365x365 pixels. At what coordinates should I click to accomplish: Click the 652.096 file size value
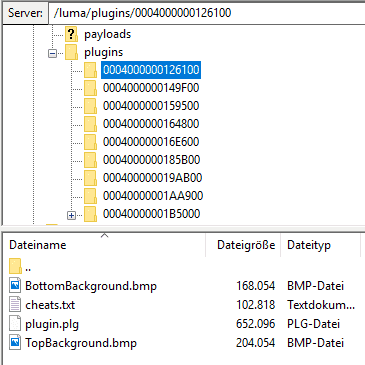point(256,324)
